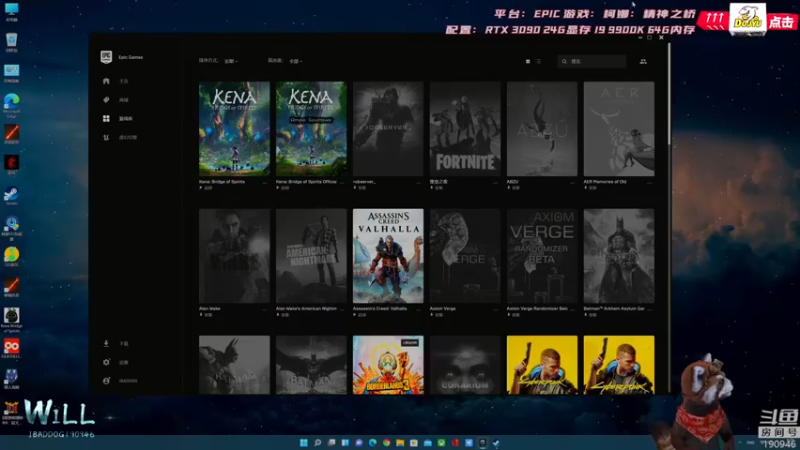Open File Explorer from the taskbar

400,442
